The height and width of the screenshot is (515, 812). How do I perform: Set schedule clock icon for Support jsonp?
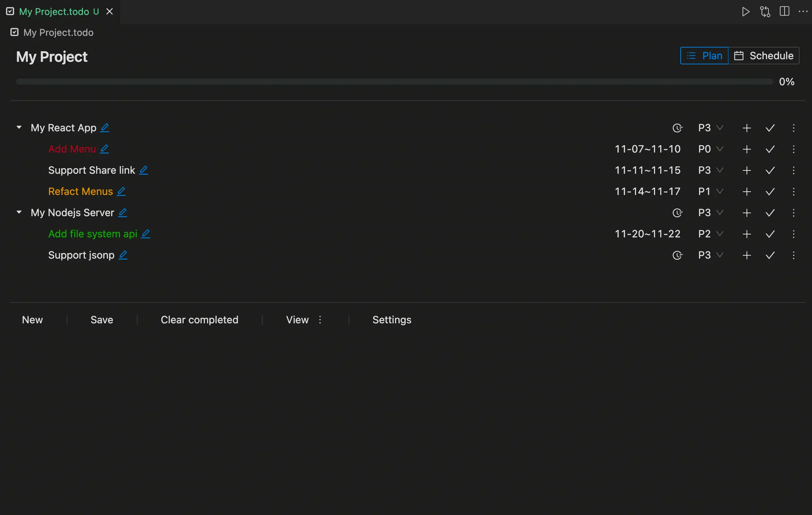[x=677, y=255]
